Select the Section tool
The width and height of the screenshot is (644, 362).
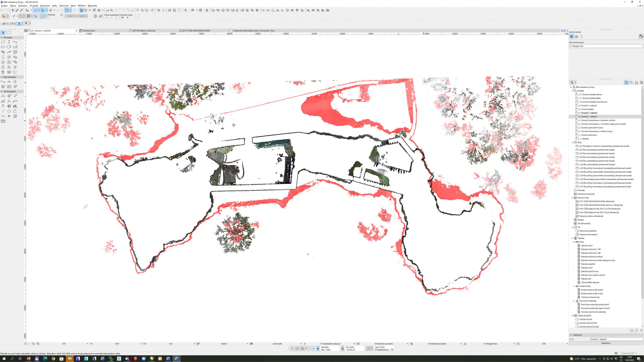click(3, 82)
